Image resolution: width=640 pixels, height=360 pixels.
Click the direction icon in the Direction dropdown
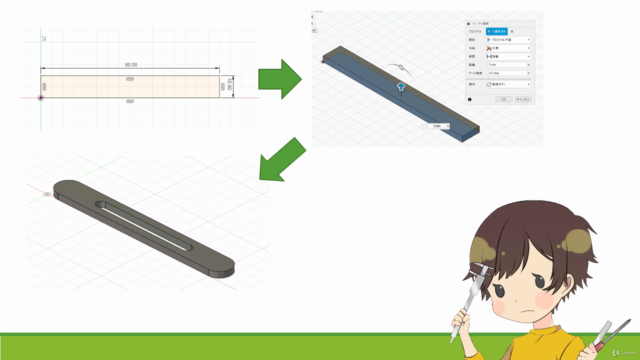coord(489,48)
